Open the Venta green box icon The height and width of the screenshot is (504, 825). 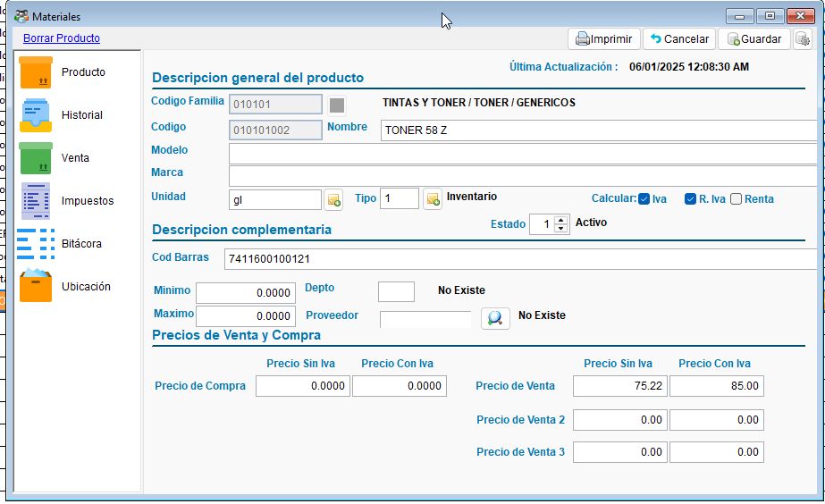click(x=36, y=158)
